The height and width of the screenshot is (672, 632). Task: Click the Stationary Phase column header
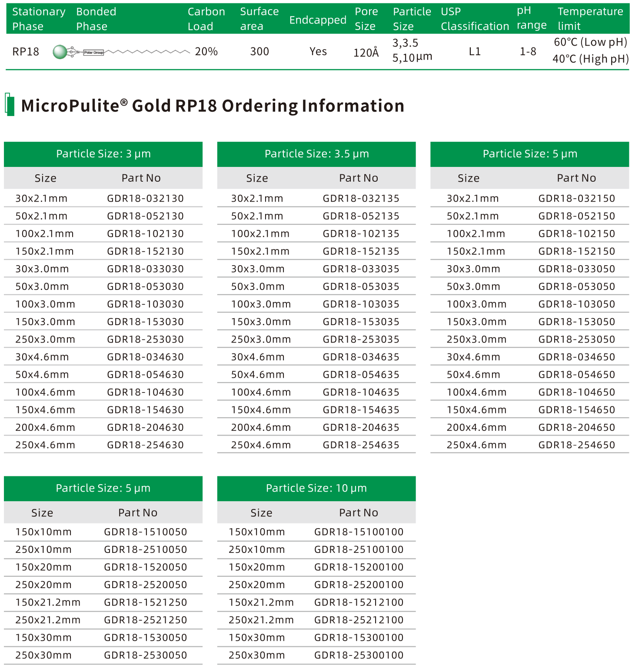pyautogui.click(x=39, y=19)
